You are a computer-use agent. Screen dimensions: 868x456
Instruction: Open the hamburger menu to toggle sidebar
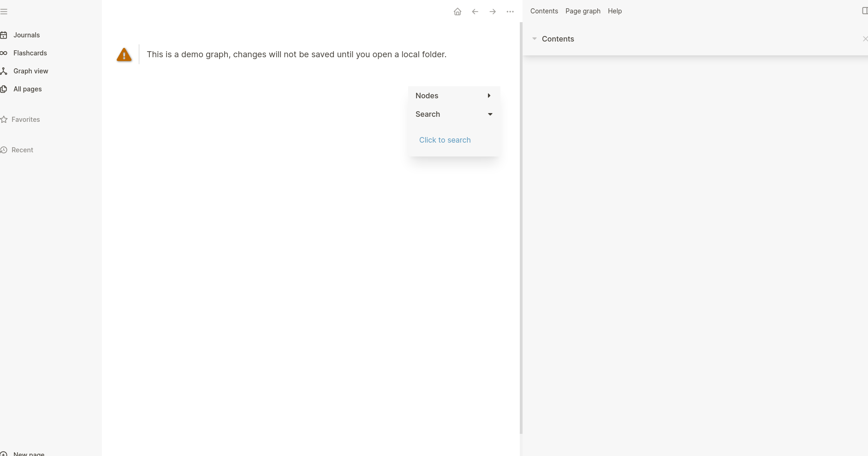(4, 11)
